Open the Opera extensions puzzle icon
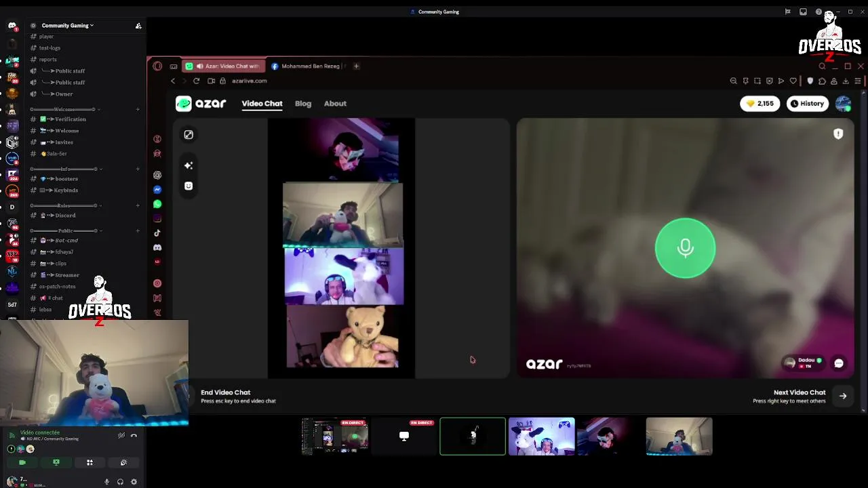Screen dimensions: 868x488 pos(822,81)
